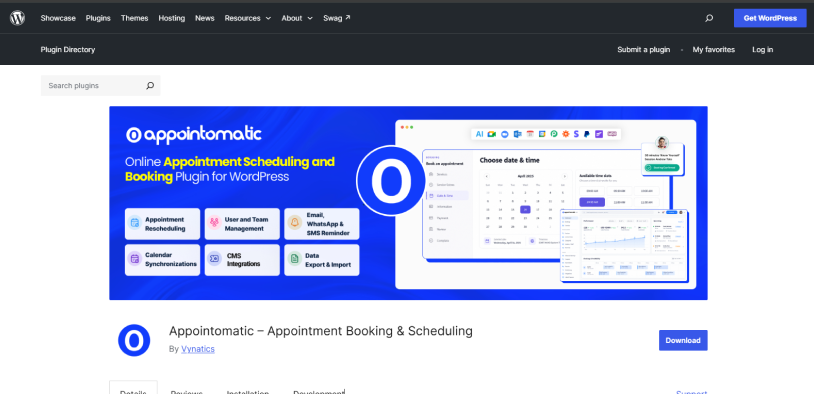814x394 pixels.
Task: Switch to the Reviews tab
Action: [186, 391]
